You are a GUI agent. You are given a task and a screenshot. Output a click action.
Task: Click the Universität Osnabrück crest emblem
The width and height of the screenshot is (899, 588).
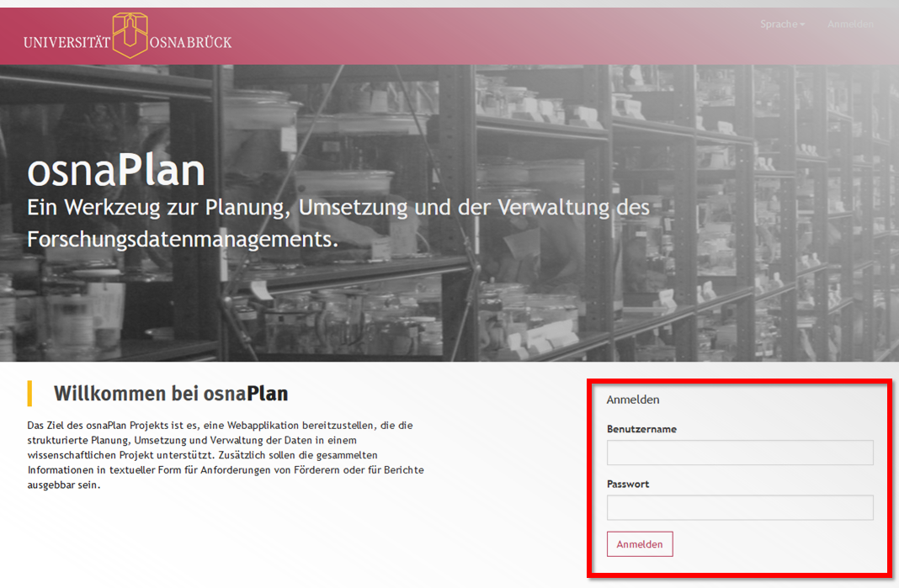(x=129, y=34)
